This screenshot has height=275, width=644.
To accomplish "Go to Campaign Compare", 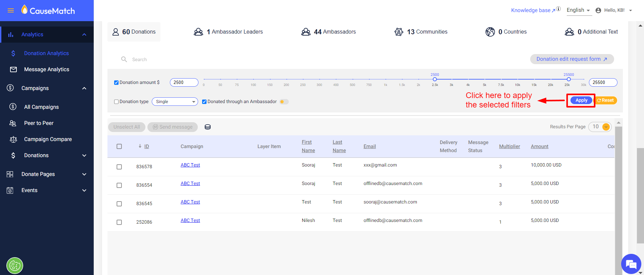I will click(x=48, y=139).
